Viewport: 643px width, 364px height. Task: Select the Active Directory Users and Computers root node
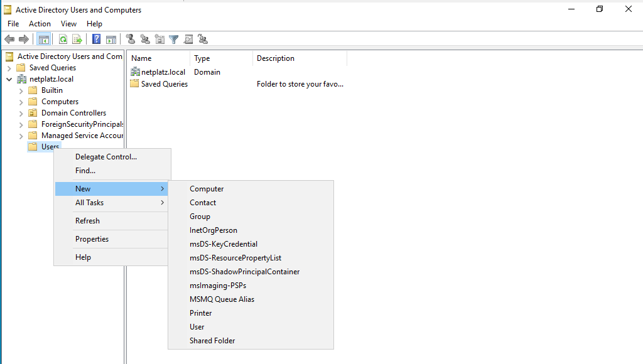pyautogui.click(x=70, y=56)
